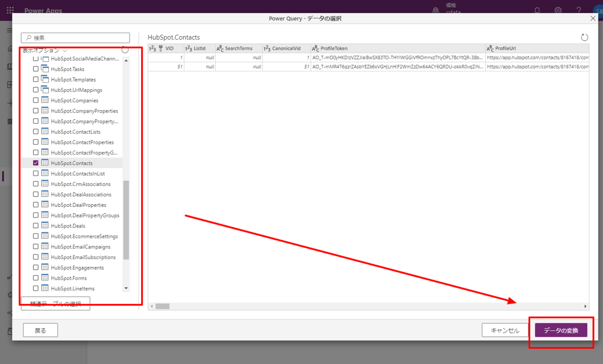Open the notifications bell icon
Viewport: 603px width, 364px height.
(537, 10)
